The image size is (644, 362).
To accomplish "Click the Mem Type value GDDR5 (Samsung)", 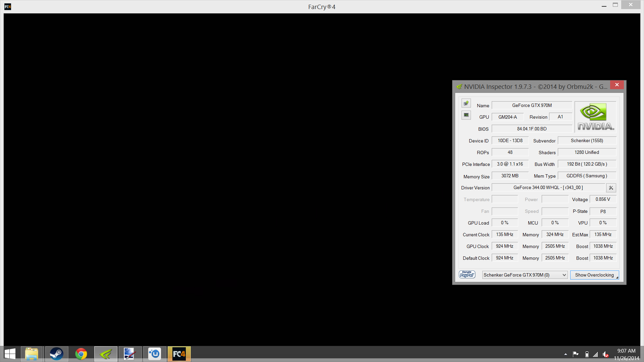I will [587, 176].
